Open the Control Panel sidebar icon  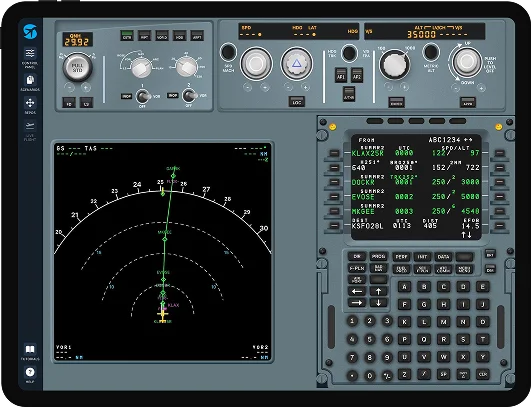30,54
